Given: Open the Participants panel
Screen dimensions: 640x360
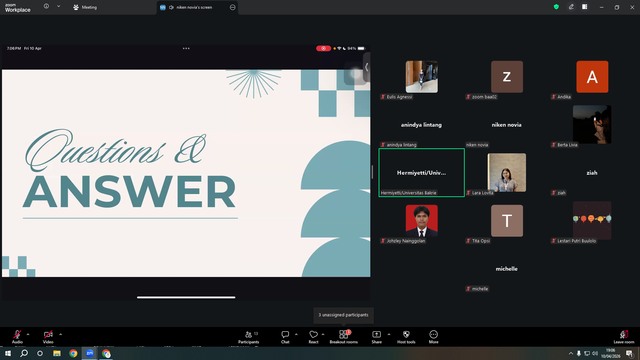Looking at the screenshot, I should 249,337.
